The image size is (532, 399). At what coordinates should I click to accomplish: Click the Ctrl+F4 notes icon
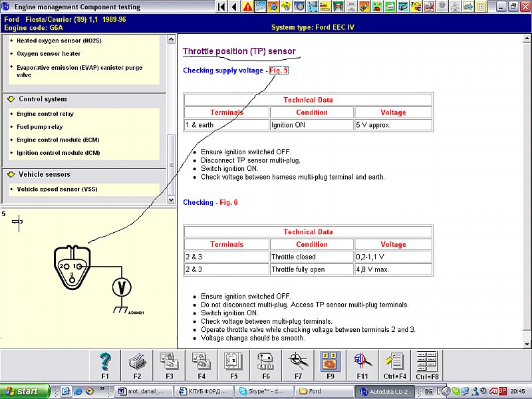[394, 365]
